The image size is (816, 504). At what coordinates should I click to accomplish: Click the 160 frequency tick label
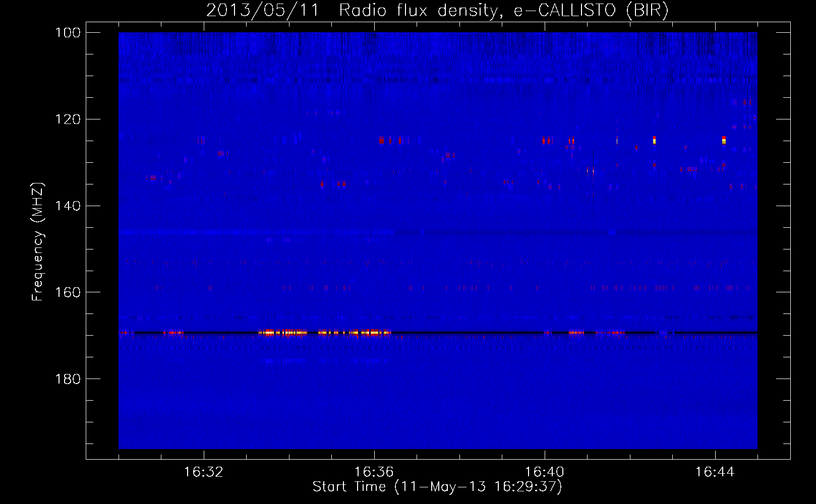[x=68, y=292]
